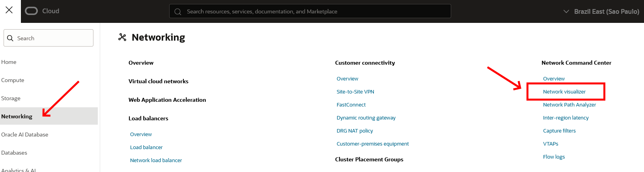Select Databases in the sidebar menu
644x172 pixels.
[14, 153]
